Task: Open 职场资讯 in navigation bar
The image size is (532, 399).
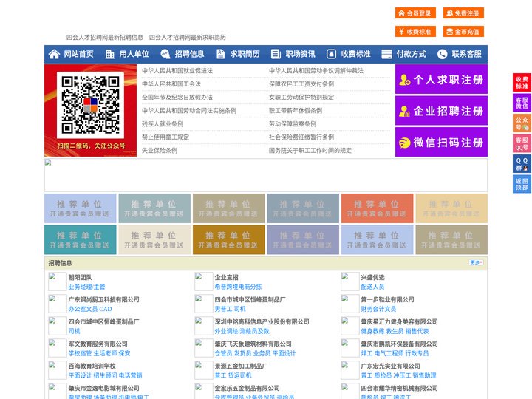Action: click(300, 54)
